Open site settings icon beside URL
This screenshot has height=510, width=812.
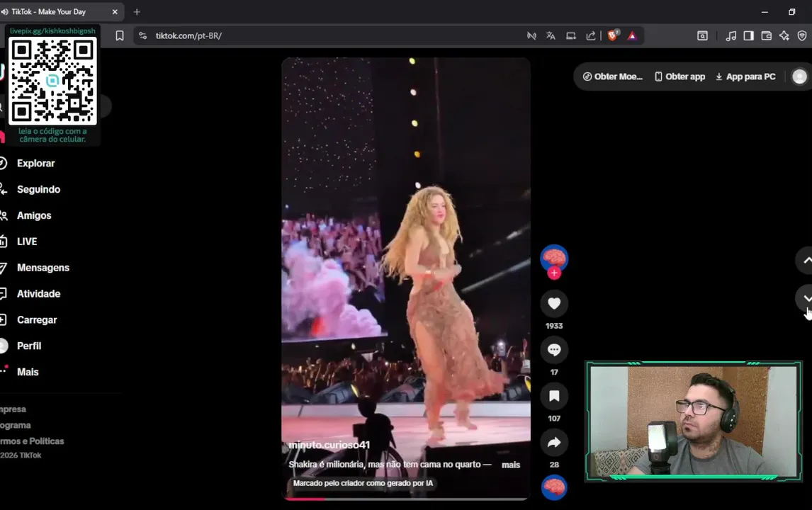[x=143, y=35]
